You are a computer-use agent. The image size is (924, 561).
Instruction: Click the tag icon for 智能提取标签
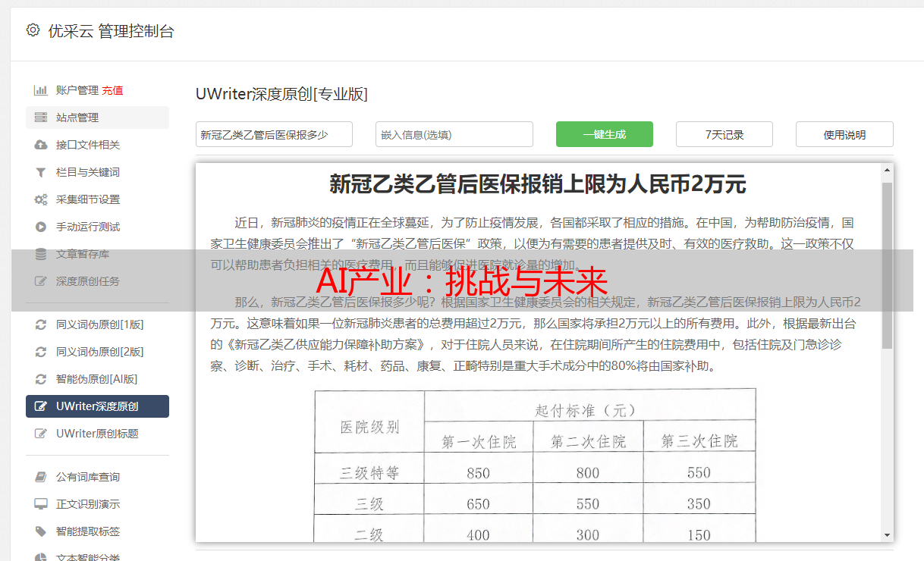click(41, 531)
